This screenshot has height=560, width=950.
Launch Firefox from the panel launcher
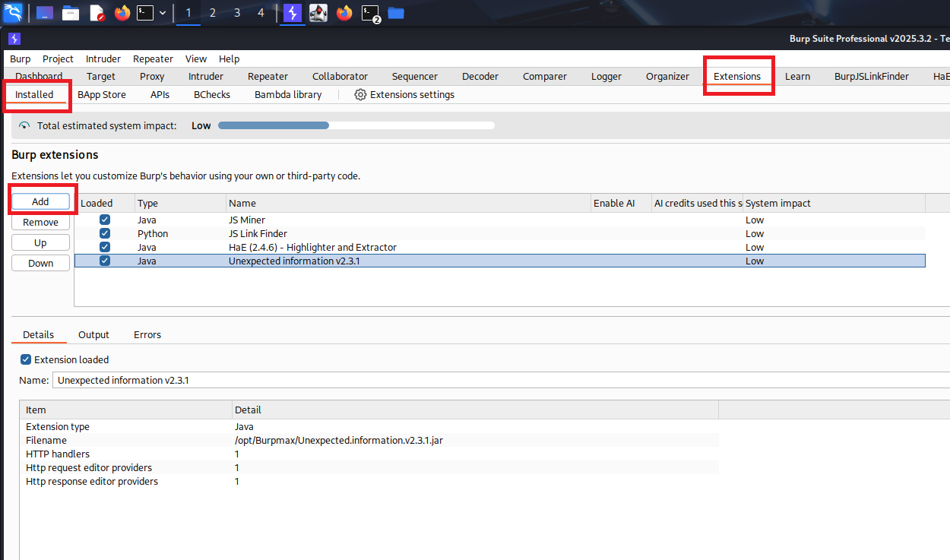tap(122, 13)
